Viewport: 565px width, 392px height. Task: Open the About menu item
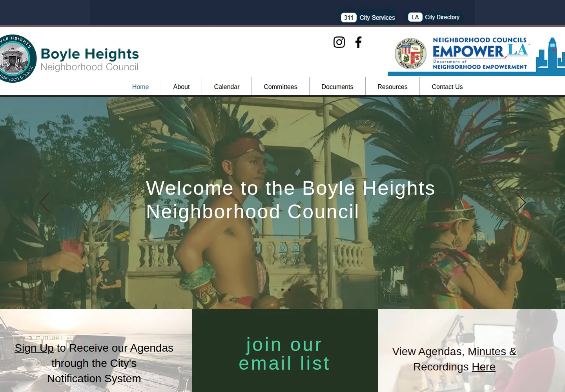coord(181,87)
